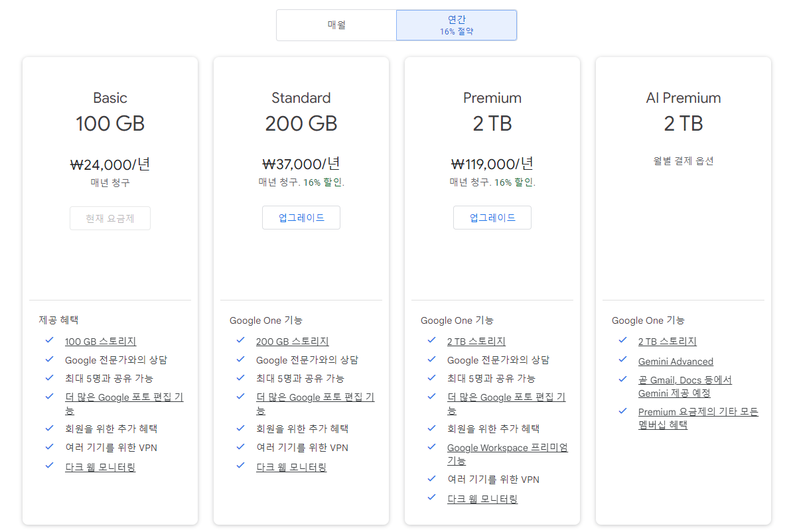The width and height of the screenshot is (787, 532).
Task: Click Basic's 매년 청구 billing note
Action: pyautogui.click(x=110, y=182)
